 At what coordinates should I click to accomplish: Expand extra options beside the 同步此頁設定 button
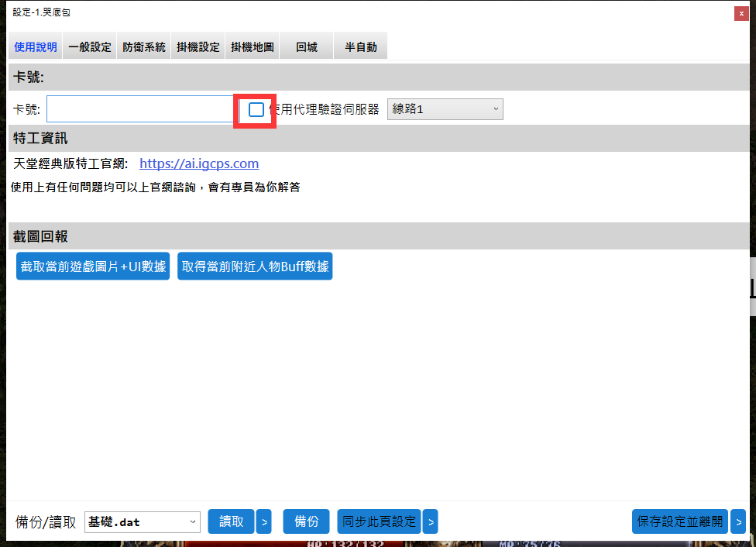431,521
